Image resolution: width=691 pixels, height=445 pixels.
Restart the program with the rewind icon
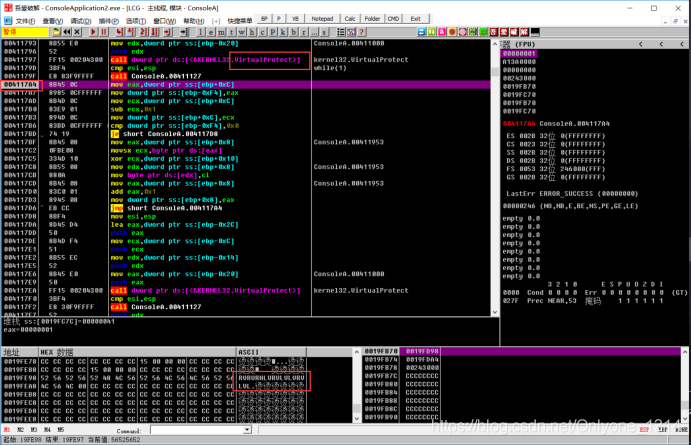click(x=67, y=32)
